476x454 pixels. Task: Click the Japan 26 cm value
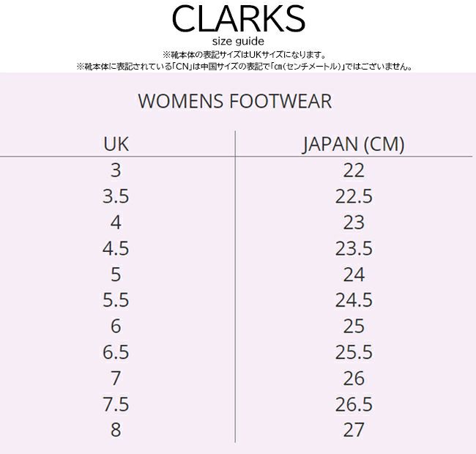click(354, 378)
